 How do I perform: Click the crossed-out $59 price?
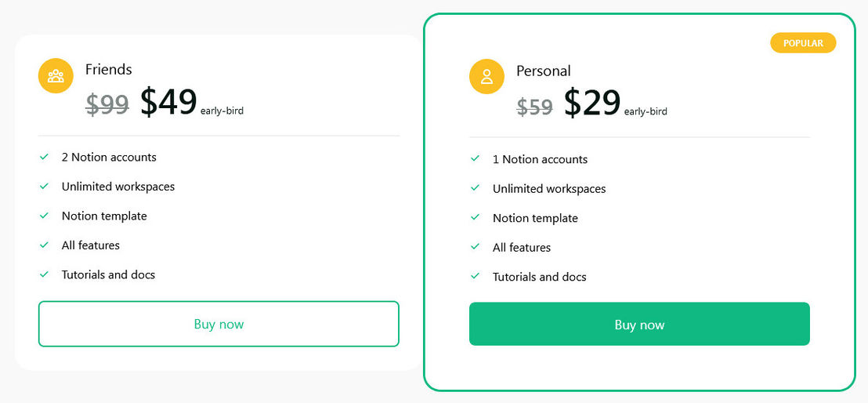[535, 107]
